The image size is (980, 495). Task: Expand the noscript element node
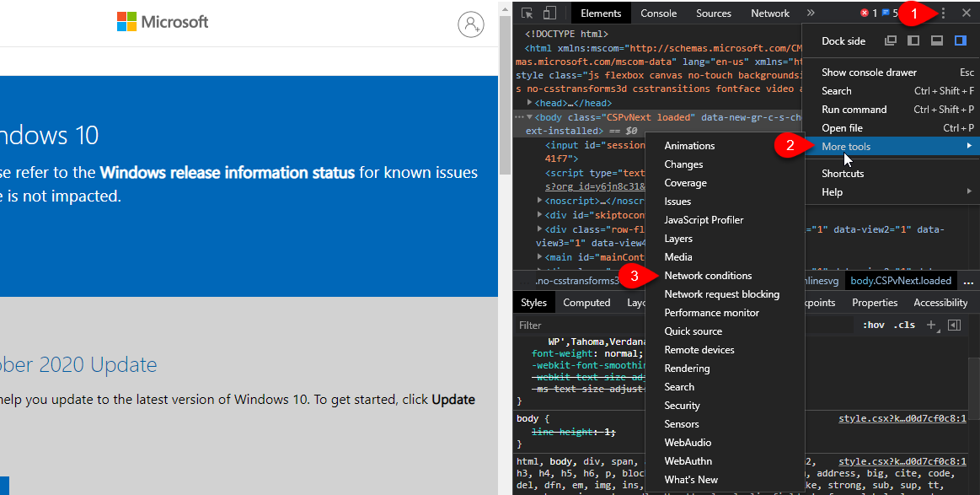point(539,201)
